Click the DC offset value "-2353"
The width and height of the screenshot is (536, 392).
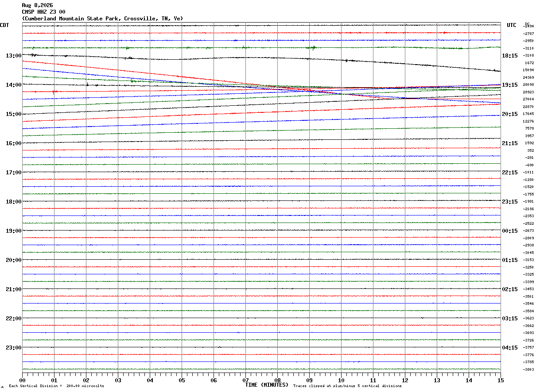point(529,216)
